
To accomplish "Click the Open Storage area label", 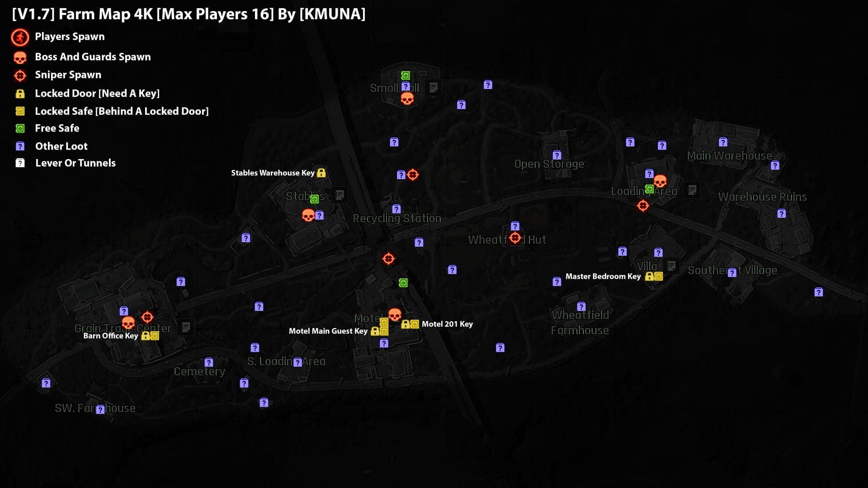I will [549, 164].
